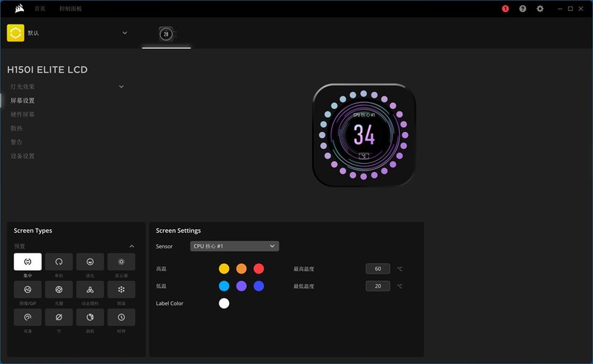Select the 光圈 aperture screen type
This screenshot has height=364, width=593.
(x=59, y=289)
